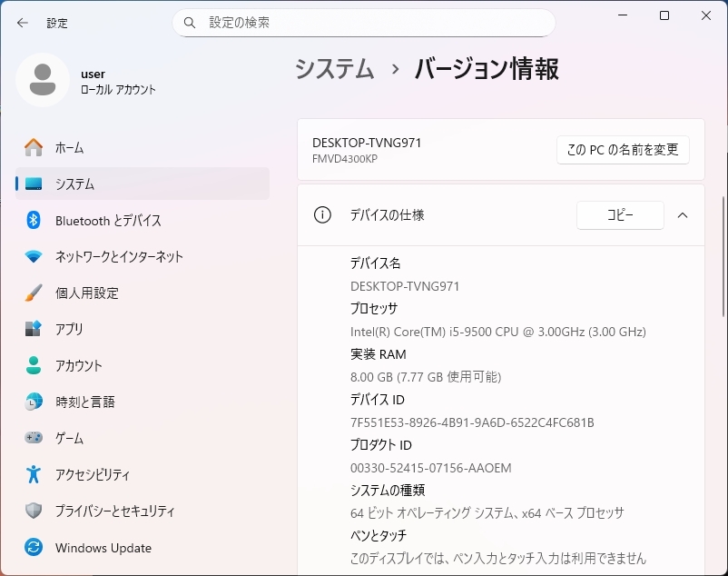Viewport: 728px width, 576px height.
Task: Collapse the デバイスの仕様 section
Action: pos(683,215)
